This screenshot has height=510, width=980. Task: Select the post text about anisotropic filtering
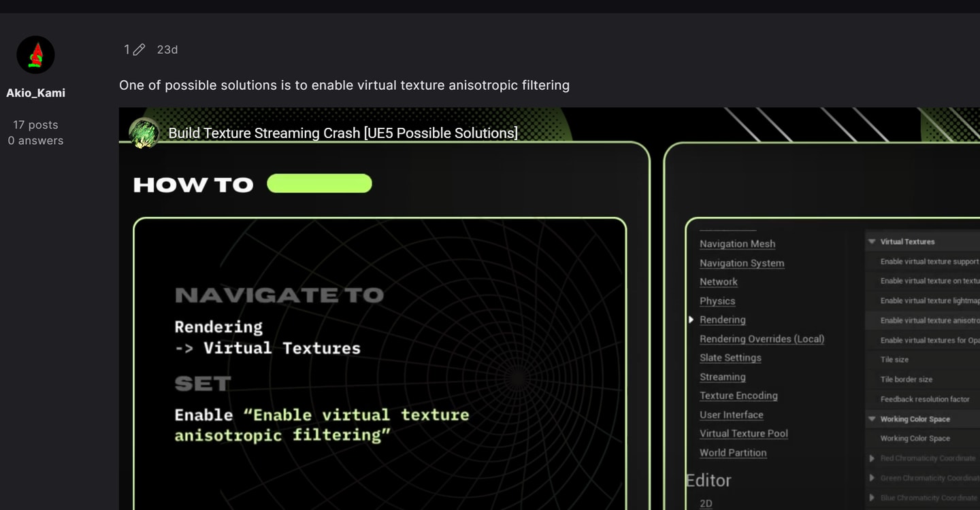click(344, 85)
